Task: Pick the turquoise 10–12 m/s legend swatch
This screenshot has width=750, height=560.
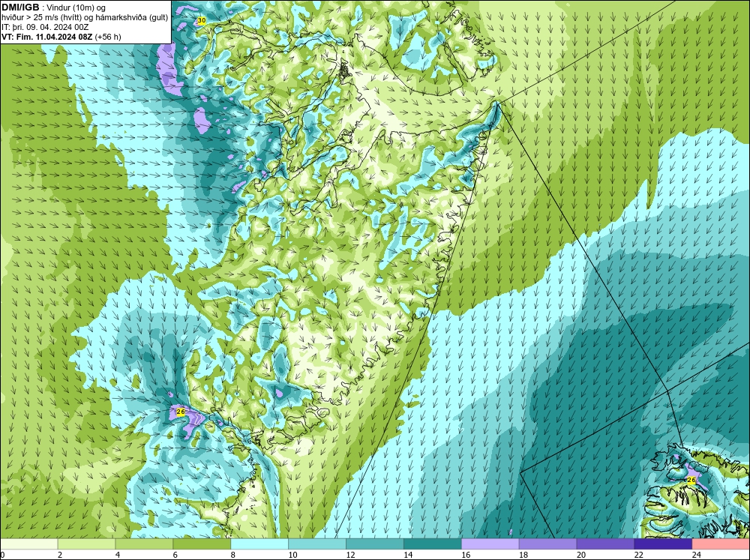Action: 317,544
